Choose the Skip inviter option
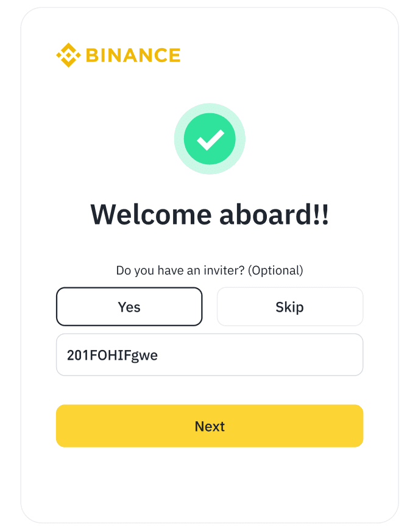Viewport: 407px width, 532px height. coord(290,307)
